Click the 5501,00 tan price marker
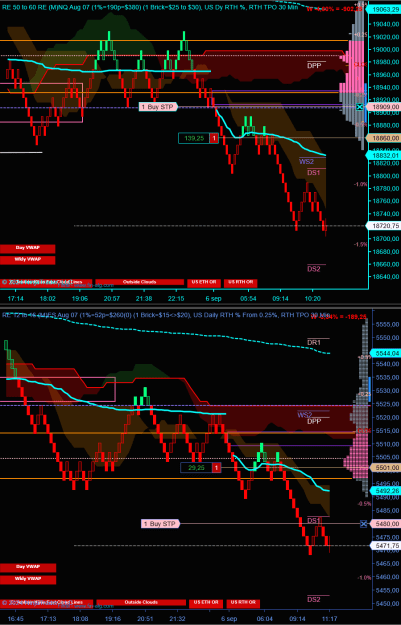Screen dimensions: 401x625 (x=385, y=468)
